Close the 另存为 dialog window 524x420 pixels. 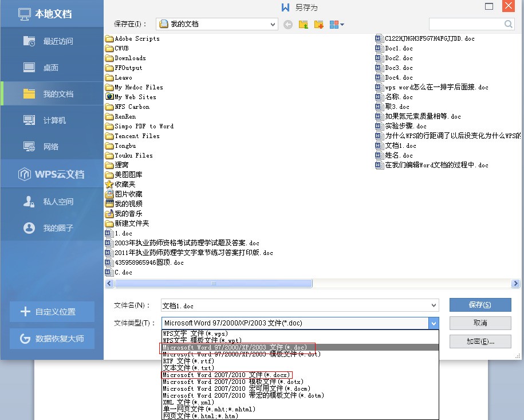coord(509,6)
